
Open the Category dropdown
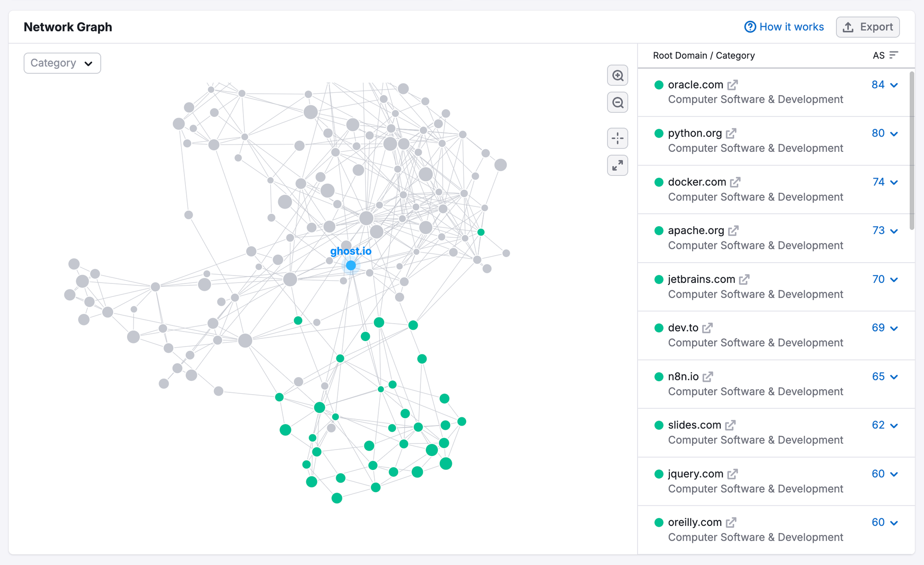pos(62,63)
